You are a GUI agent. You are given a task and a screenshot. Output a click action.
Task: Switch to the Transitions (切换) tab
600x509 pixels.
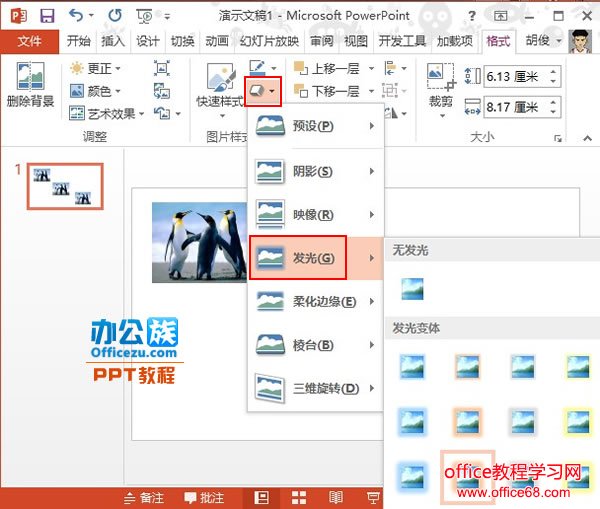click(x=183, y=41)
